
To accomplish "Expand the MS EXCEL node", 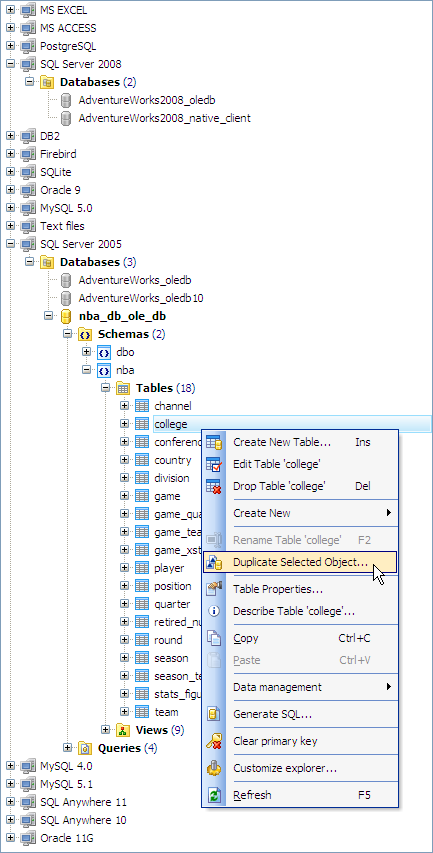I will (x=10, y=10).
